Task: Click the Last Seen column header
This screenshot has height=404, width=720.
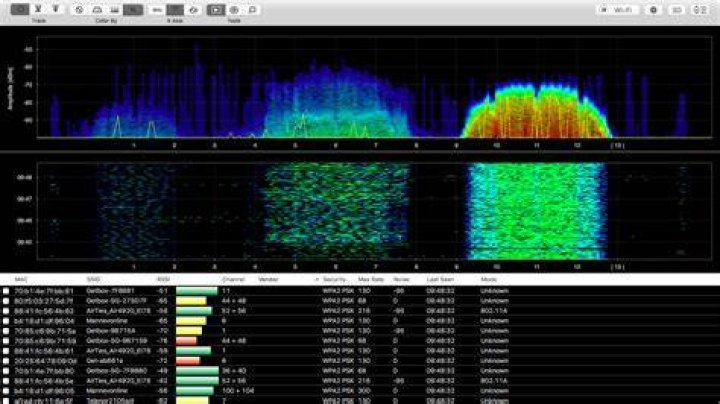Action: 440,279
